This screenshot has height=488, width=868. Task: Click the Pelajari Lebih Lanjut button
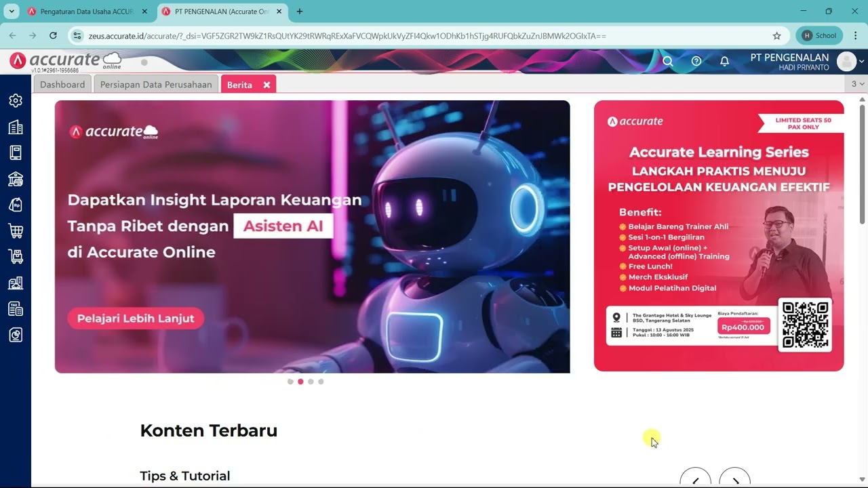[x=136, y=319]
